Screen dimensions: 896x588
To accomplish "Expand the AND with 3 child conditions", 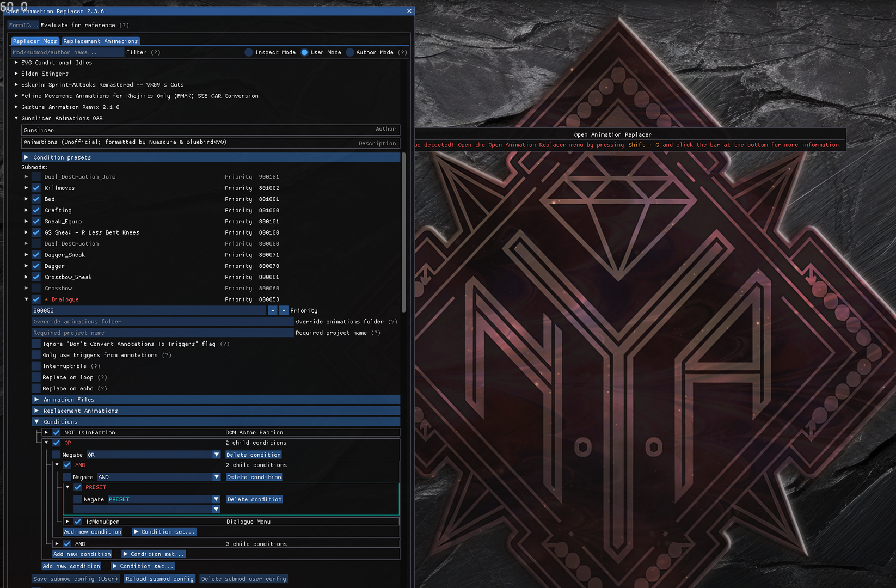I will [x=57, y=544].
